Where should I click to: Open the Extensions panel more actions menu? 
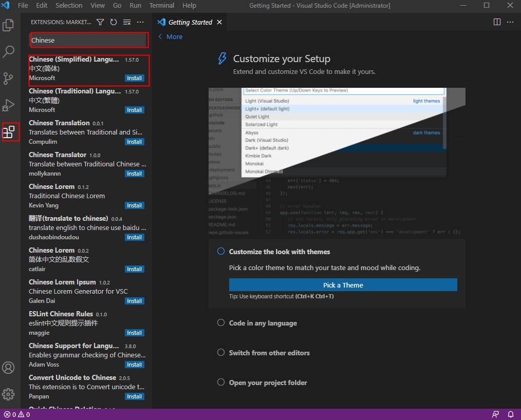[140, 22]
